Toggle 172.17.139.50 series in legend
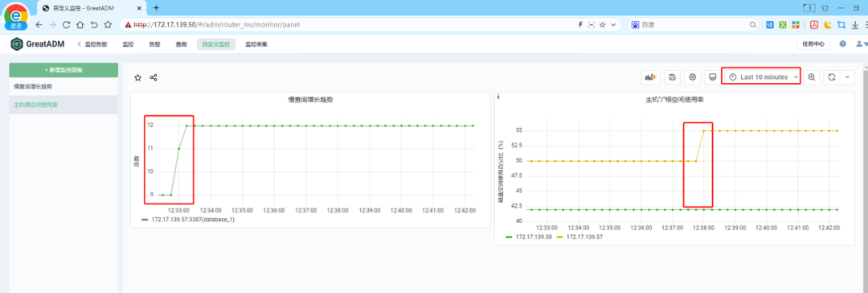868x293 pixels. pos(528,237)
